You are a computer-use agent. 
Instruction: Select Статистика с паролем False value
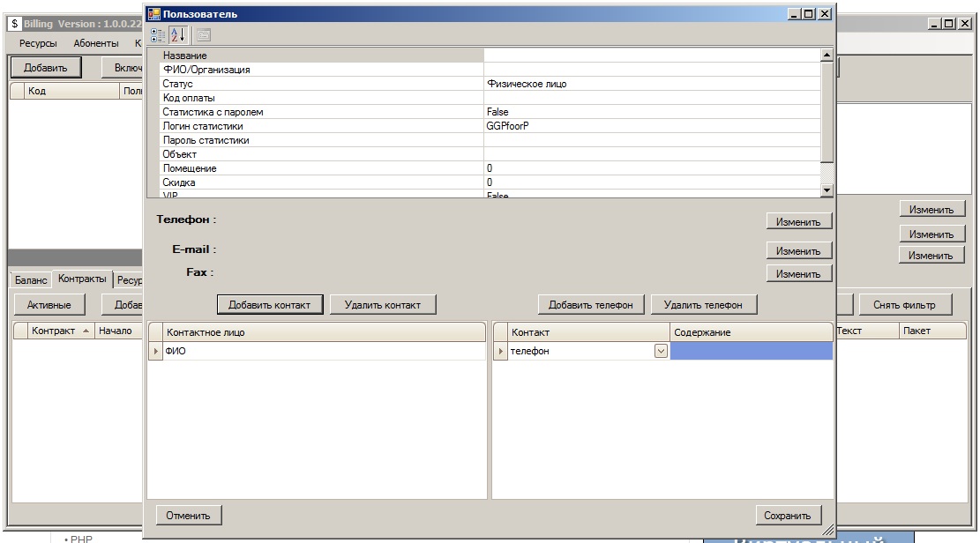point(652,112)
